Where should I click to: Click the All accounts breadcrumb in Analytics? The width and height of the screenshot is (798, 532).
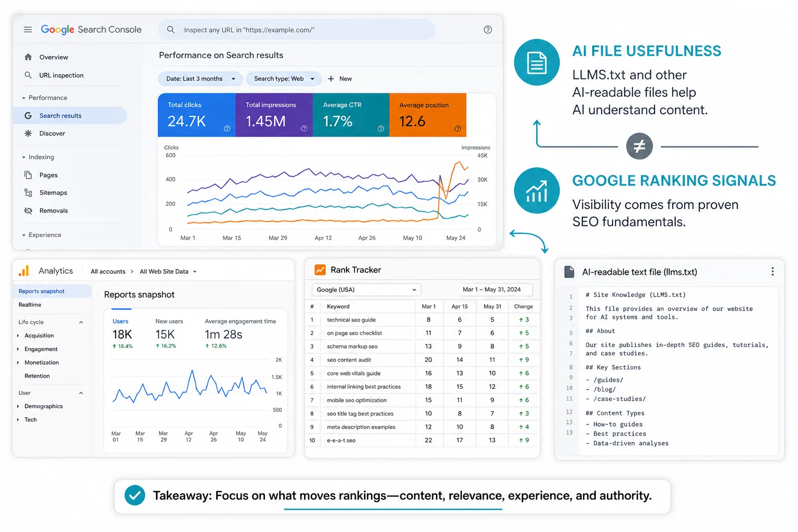coord(108,272)
